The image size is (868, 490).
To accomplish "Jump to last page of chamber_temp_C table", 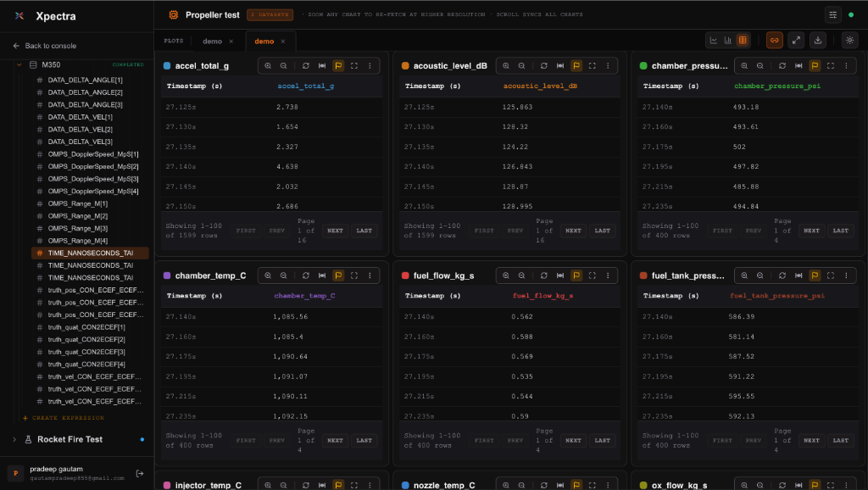I will (364, 441).
